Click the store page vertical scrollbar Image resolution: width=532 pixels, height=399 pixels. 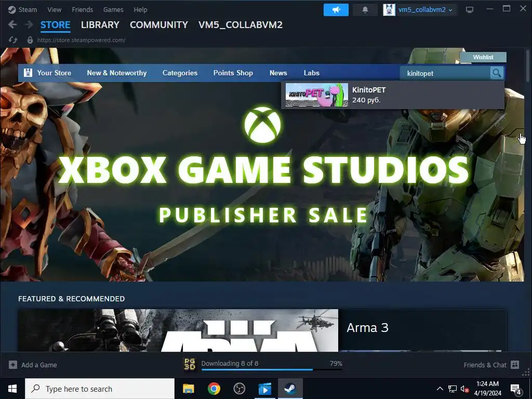[528, 66]
